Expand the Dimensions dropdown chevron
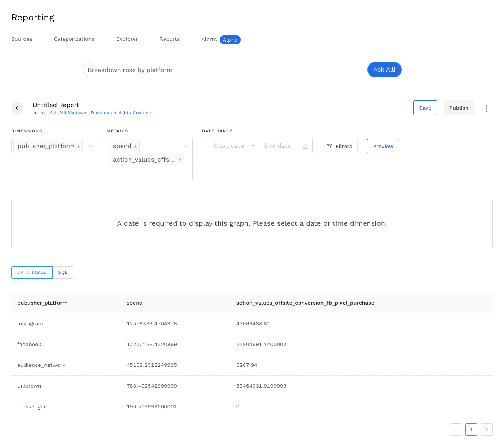This screenshot has height=443, width=504. [91, 146]
